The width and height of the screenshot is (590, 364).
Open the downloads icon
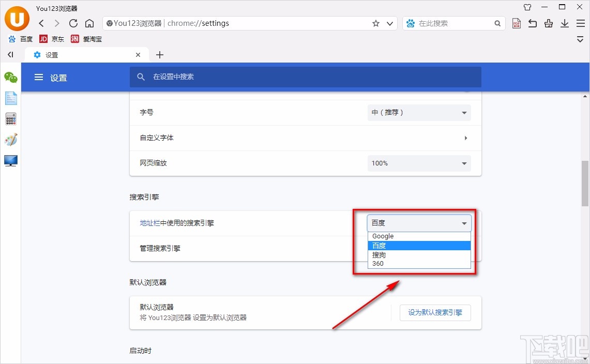[565, 23]
